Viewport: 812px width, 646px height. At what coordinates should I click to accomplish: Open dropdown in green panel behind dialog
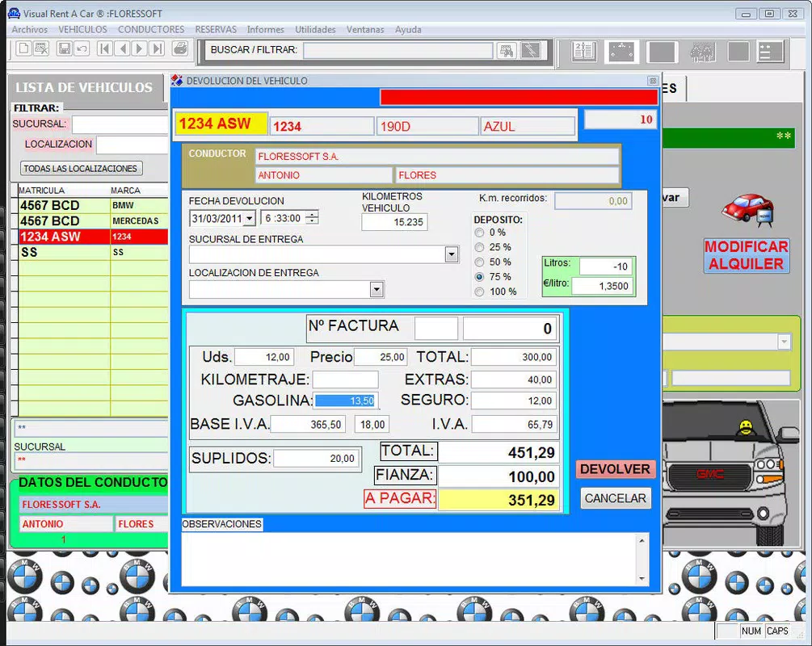click(784, 342)
